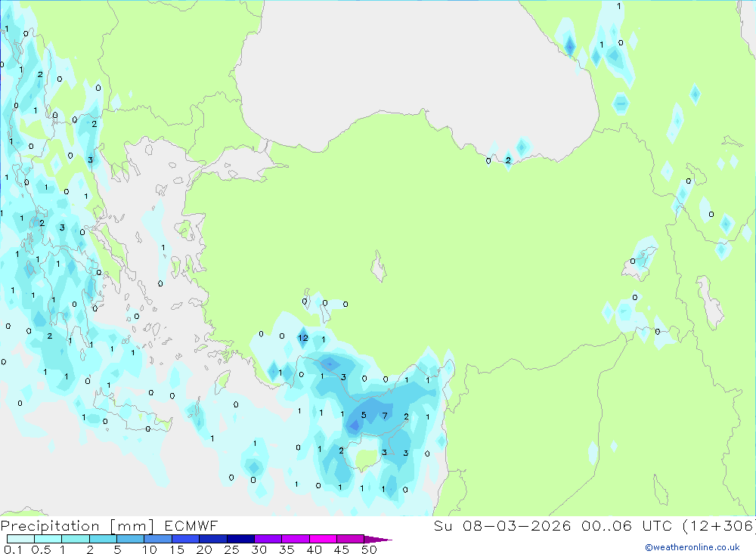Click the 40–45 mm magenta legend swatch
The width and height of the screenshot is (756, 554).
[x=323, y=539]
